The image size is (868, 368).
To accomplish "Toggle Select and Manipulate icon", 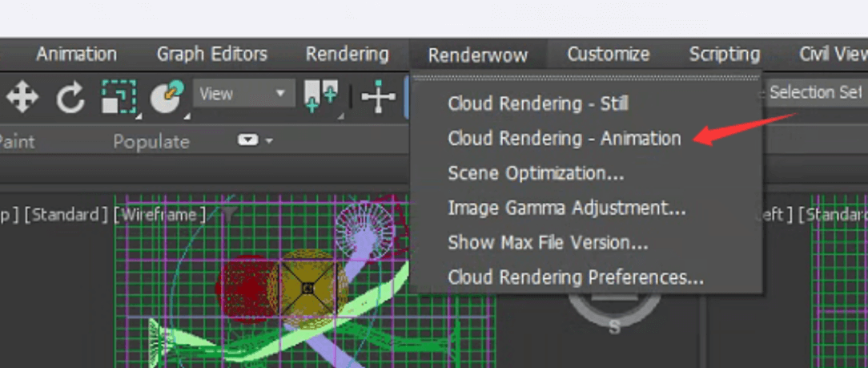I will pos(378,97).
